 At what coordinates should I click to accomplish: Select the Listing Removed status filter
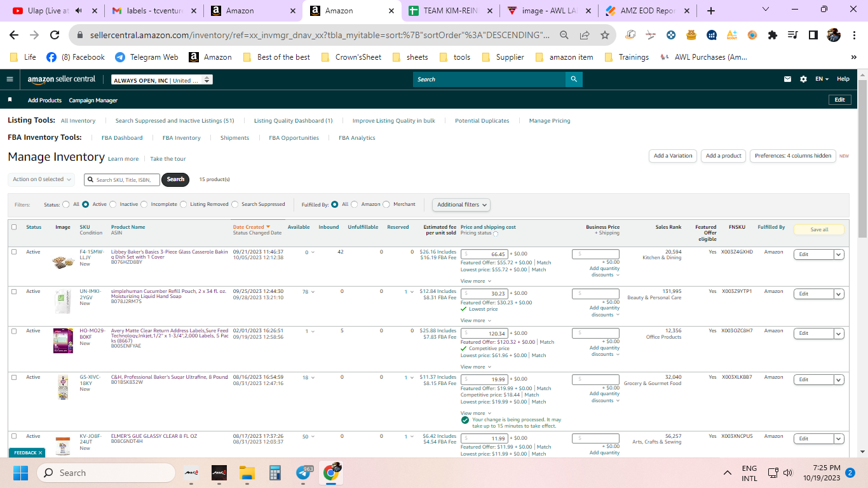point(184,205)
